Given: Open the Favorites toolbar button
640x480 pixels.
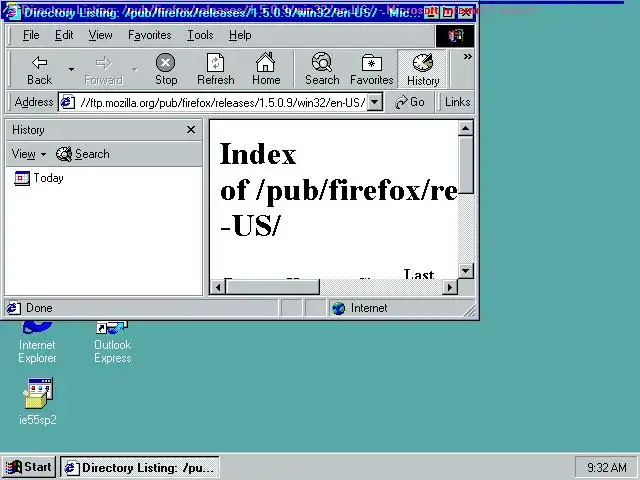Looking at the screenshot, I should [x=371, y=69].
